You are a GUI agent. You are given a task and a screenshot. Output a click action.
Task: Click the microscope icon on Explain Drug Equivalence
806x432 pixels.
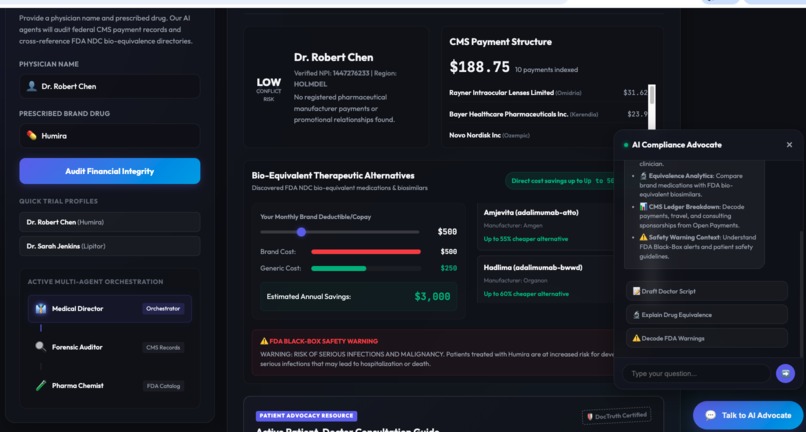point(636,315)
